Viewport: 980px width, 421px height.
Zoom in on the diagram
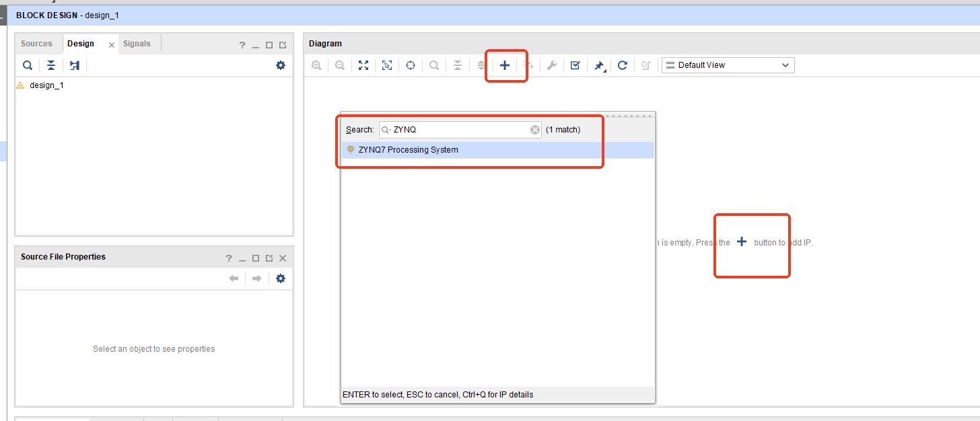(x=316, y=65)
